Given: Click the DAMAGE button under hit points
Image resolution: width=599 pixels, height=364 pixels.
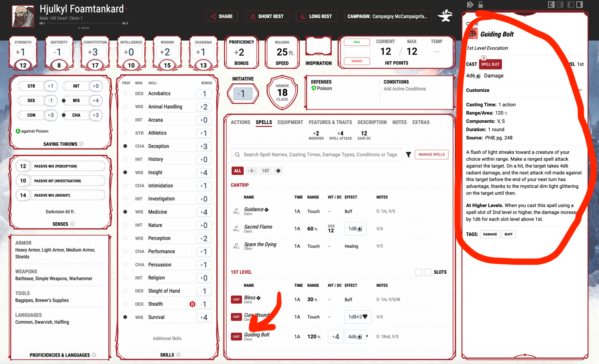Looking at the screenshot, I should (x=357, y=61).
